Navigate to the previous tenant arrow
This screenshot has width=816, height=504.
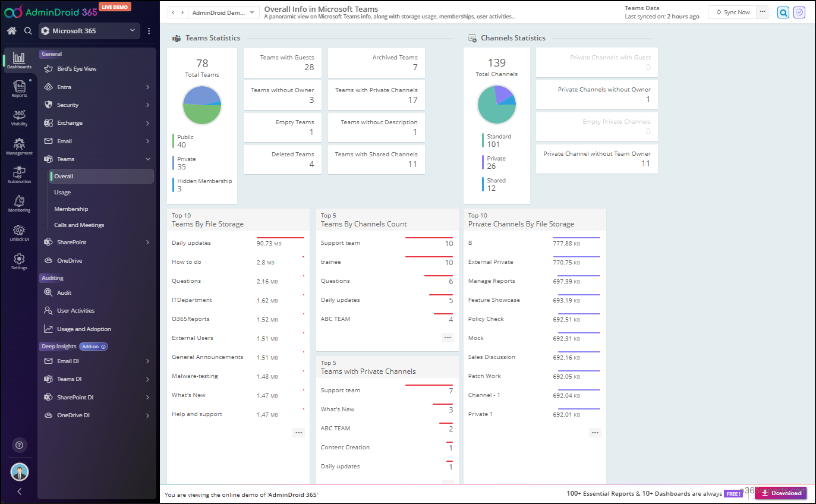(x=173, y=12)
